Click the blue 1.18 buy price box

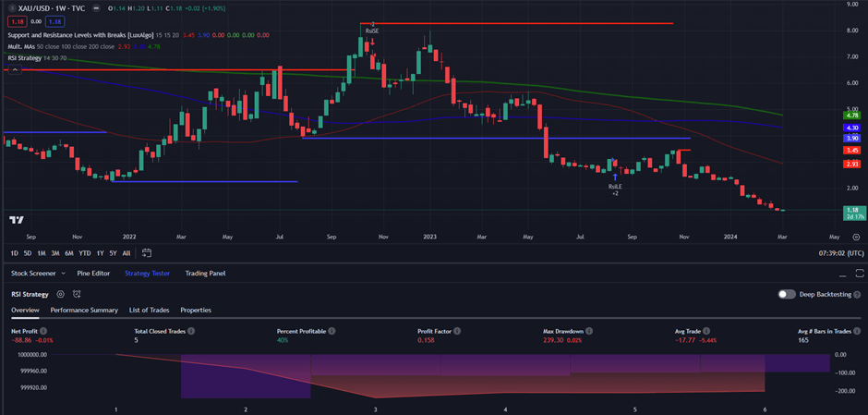click(56, 21)
